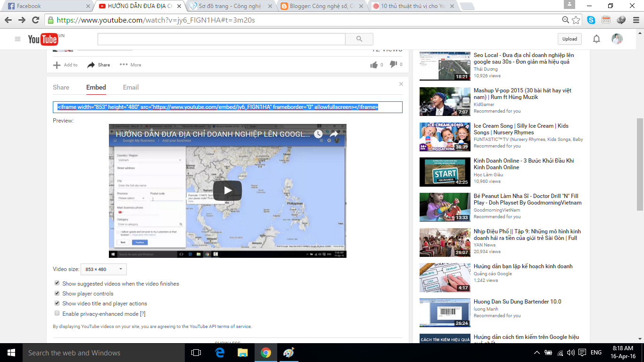Select the Embed tab
The height and width of the screenshot is (362, 644).
(x=96, y=87)
